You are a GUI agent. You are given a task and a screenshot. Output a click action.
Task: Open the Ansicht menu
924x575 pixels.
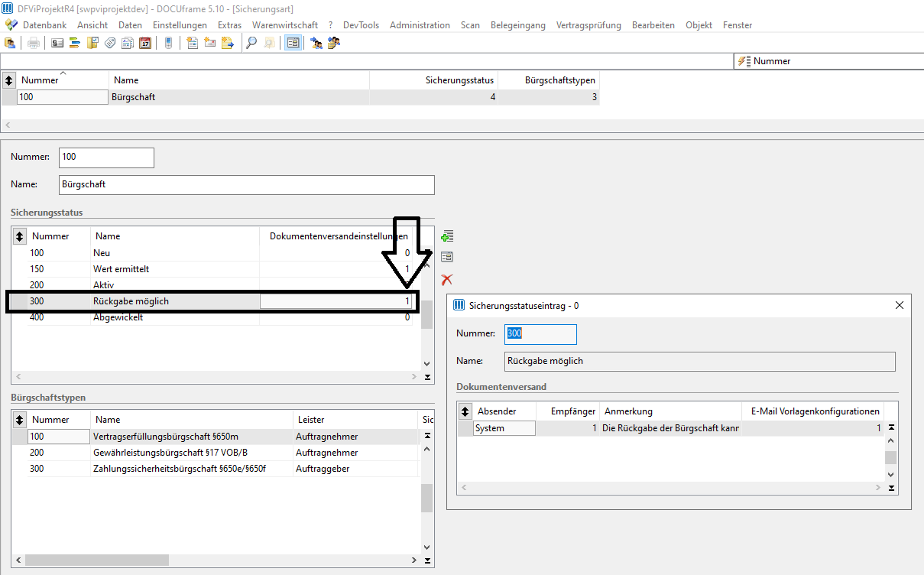pos(92,25)
